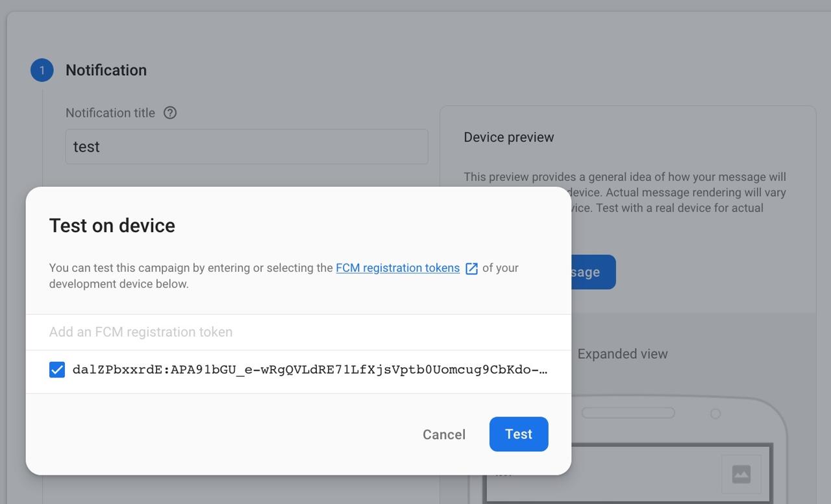Click the Notification title help icon
Screen dimensions: 831x504
coord(170,113)
